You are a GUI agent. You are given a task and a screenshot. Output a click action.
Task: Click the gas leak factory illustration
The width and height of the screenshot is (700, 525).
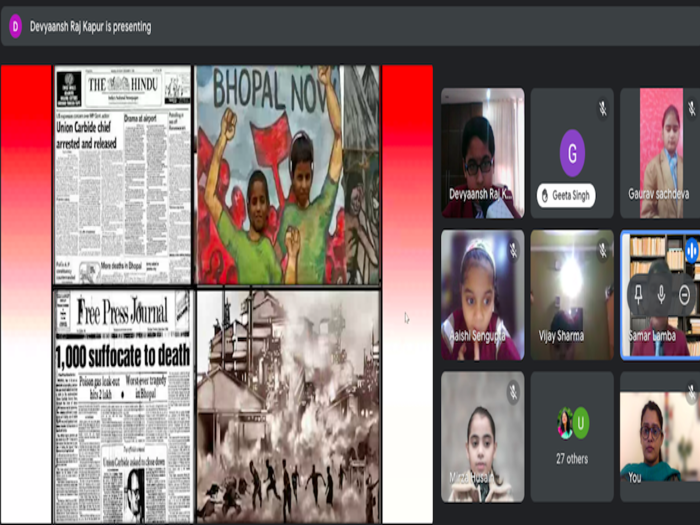pos(288,407)
